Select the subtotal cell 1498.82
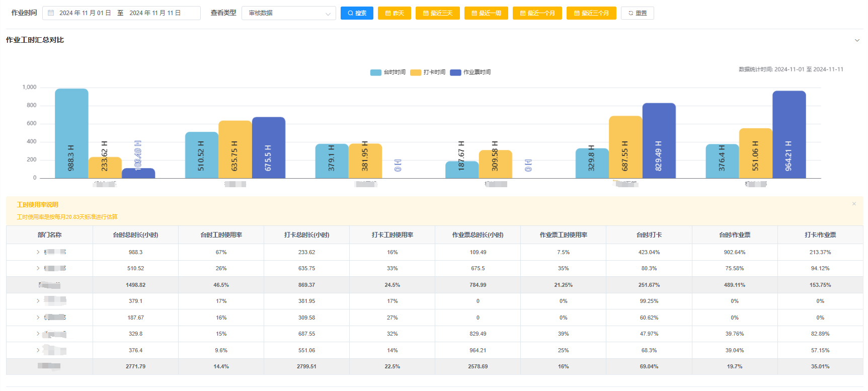The height and width of the screenshot is (391, 868). pyautogui.click(x=135, y=285)
